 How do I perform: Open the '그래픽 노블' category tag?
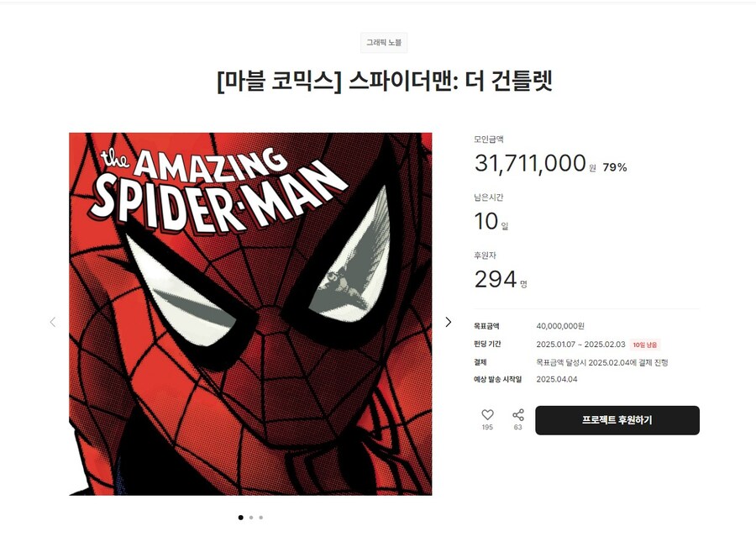click(384, 43)
